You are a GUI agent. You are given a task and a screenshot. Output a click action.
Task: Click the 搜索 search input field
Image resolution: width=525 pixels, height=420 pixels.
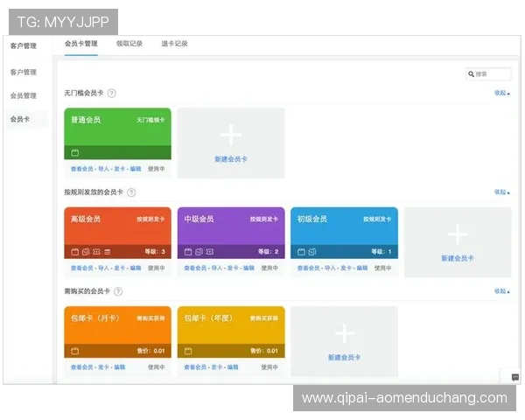(488, 74)
